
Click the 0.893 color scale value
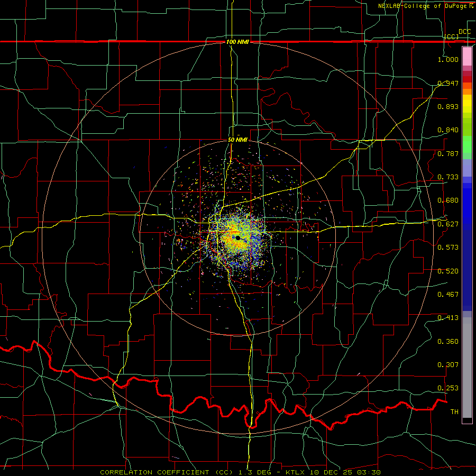tap(448, 106)
